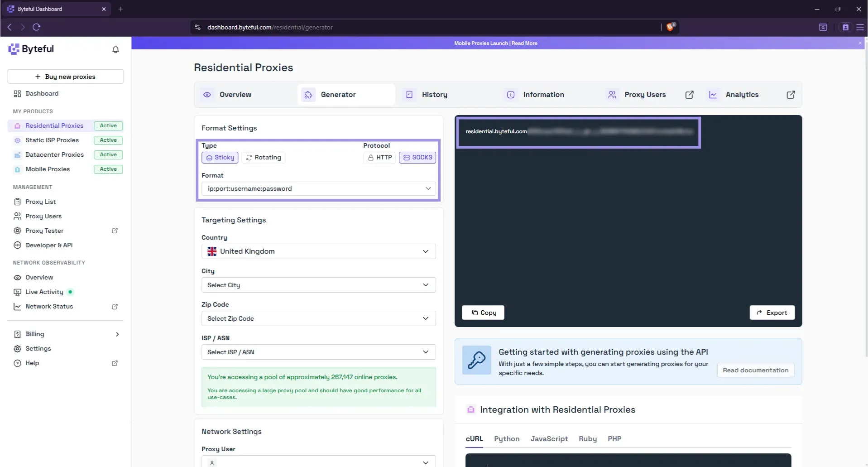Screen dimensions: 868x467
Task: Dismiss the Mobile Proxies Launch banner
Action: (x=860, y=43)
